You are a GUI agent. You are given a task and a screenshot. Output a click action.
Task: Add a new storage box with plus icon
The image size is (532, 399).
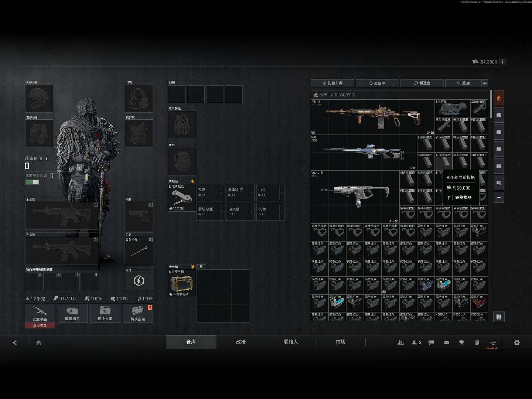(499, 197)
